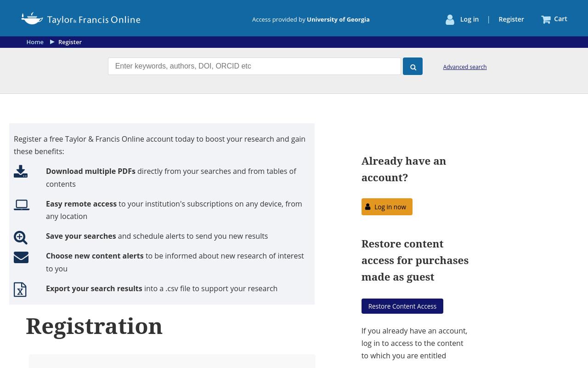588x368 pixels.
Task: Click the breadcrumb arrow separator
Action: pyautogui.click(x=52, y=42)
